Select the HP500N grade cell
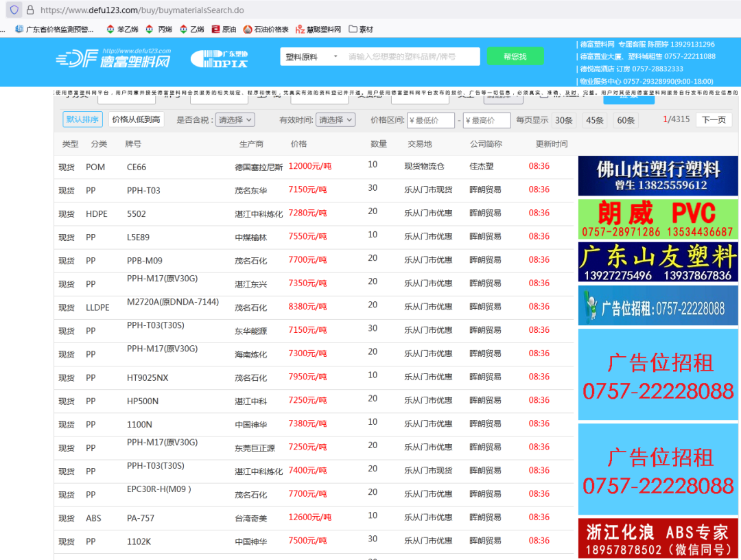The width and height of the screenshot is (741, 560). (x=143, y=401)
